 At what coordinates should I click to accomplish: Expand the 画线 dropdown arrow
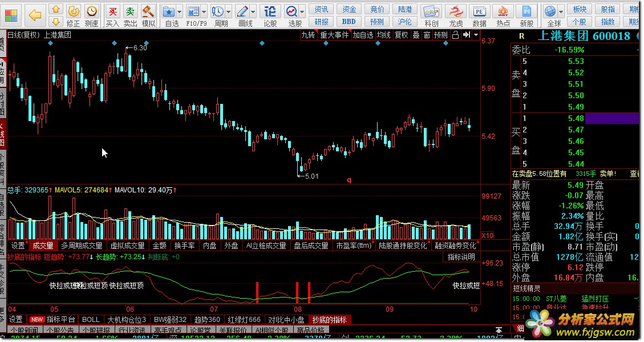(x=253, y=11)
